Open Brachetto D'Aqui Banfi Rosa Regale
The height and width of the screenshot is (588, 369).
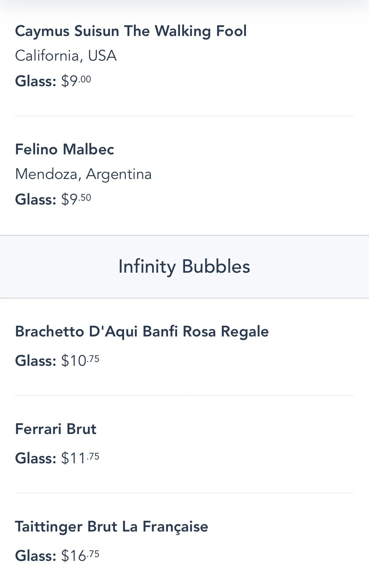pos(142,331)
